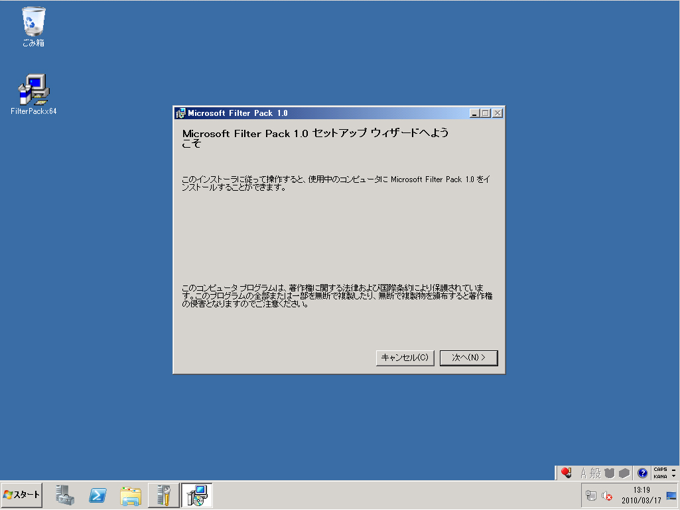
Task: Minimize the language bar with small dash
Action: click(674, 469)
